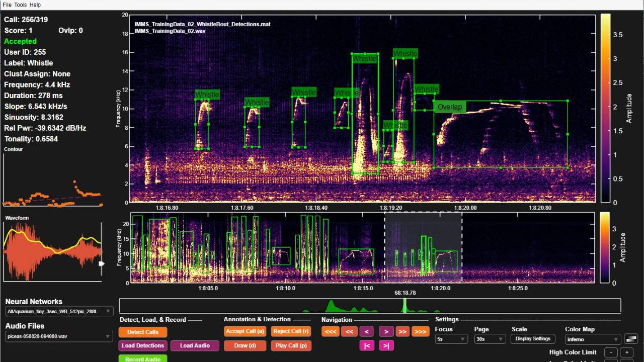The width and height of the screenshot is (644, 362).
Task: Open Display Settings under Scale
Action: [x=532, y=339]
